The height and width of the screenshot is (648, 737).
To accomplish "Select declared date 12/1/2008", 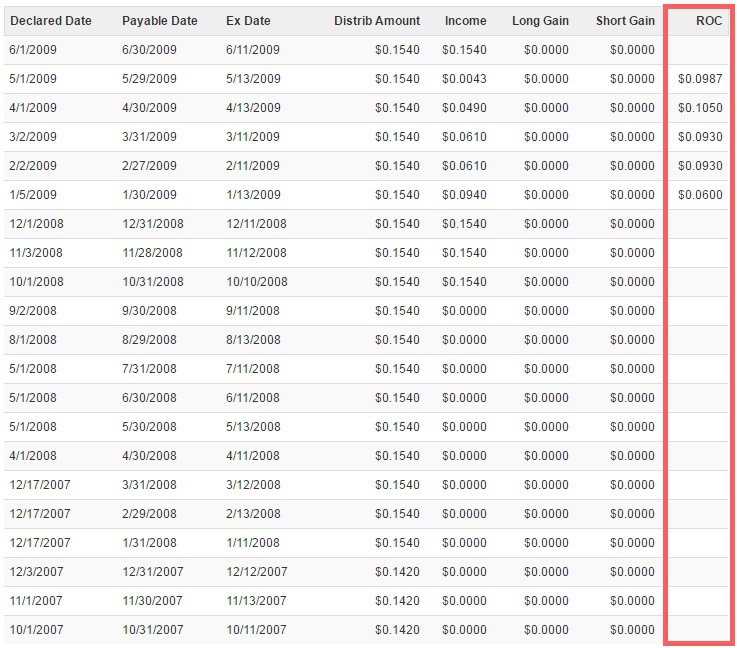I will coord(37,224).
